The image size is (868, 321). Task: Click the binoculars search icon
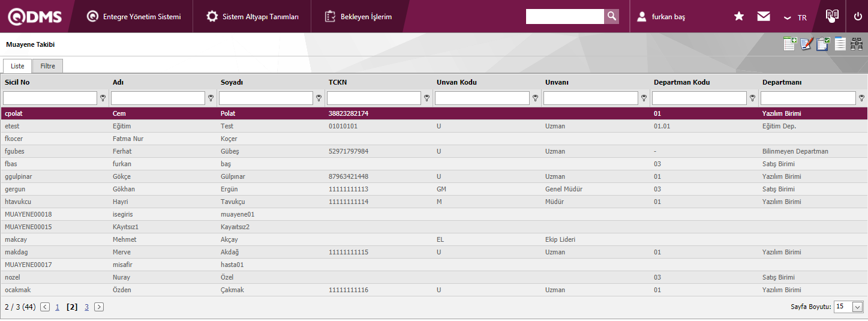[x=857, y=44]
